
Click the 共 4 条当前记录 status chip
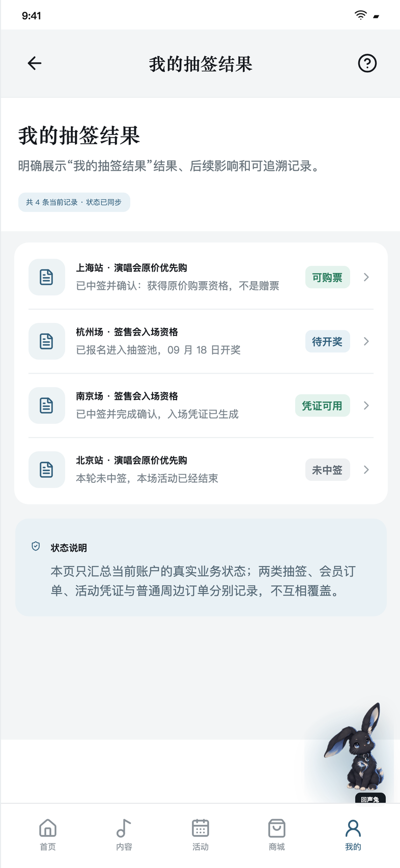(x=74, y=202)
